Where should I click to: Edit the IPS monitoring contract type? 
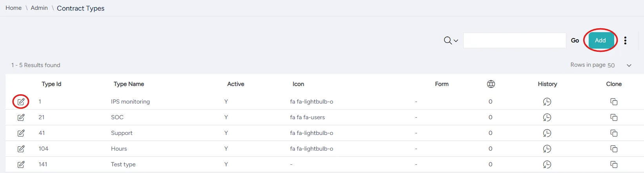[x=21, y=102]
